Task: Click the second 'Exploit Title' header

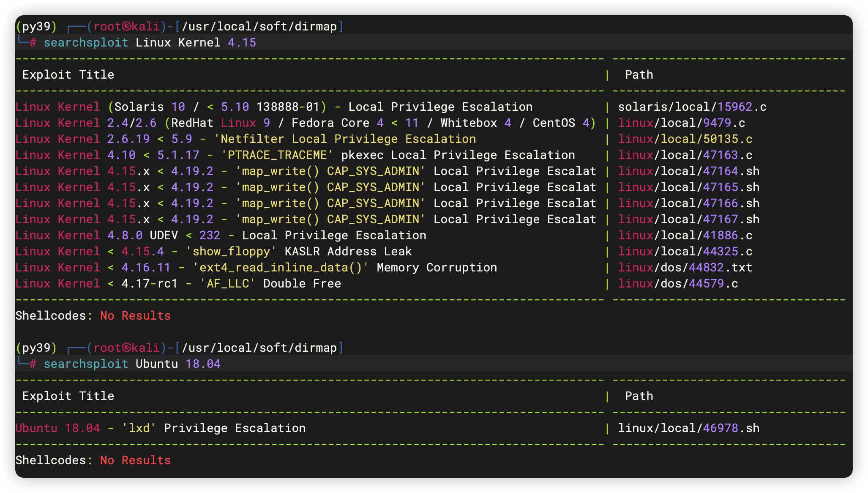Action: point(68,396)
